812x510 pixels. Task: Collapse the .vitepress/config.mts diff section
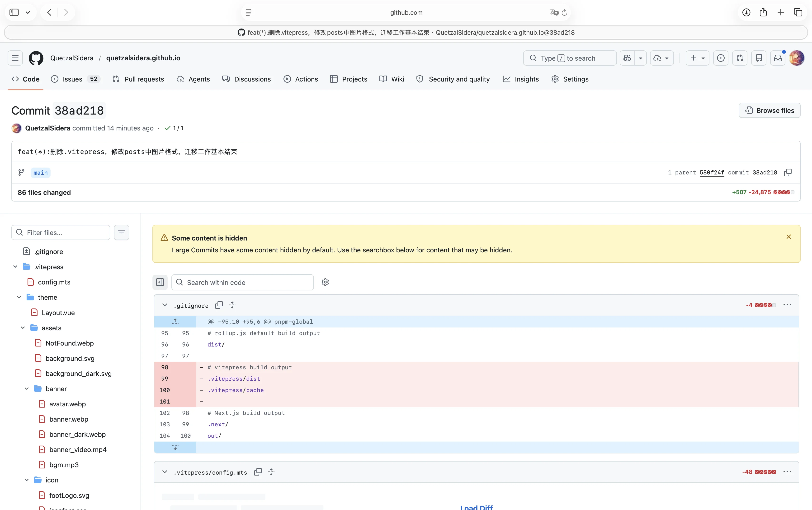click(x=165, y=472)
